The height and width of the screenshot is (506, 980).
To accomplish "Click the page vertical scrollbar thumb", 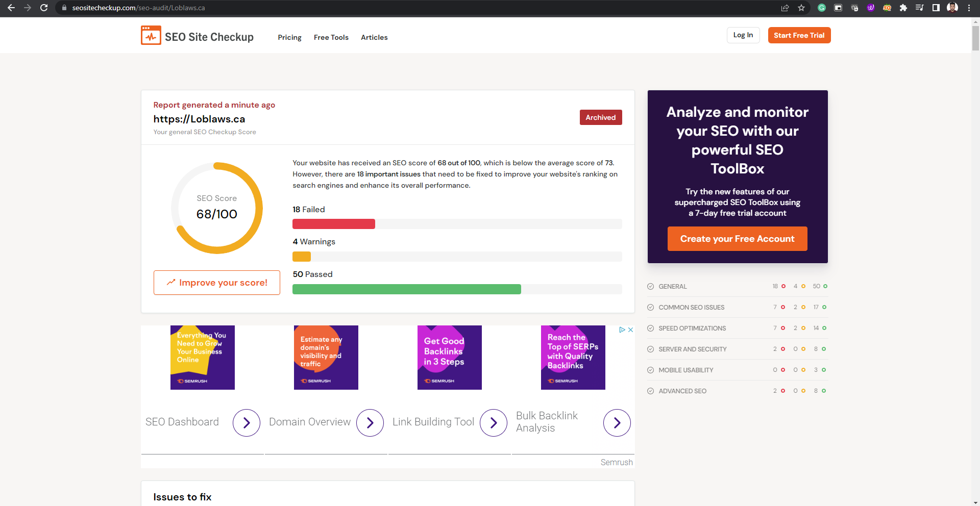I will click(x=976, y=38).
